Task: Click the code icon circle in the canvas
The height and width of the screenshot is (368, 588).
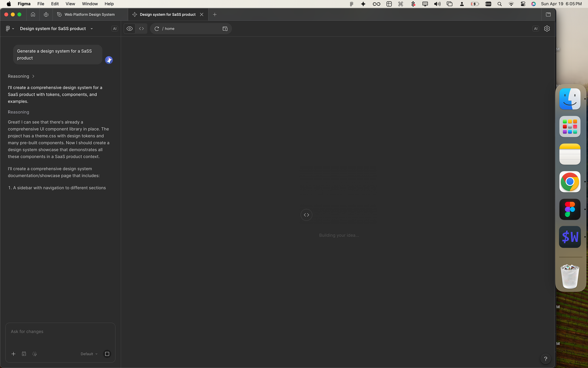Action: click(x=306, y=215)
